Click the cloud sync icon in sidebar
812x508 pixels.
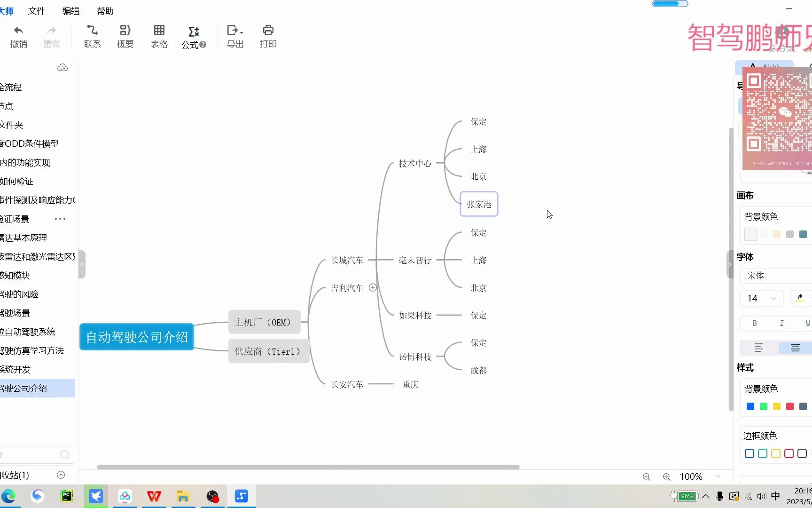[x=62, y=68]
